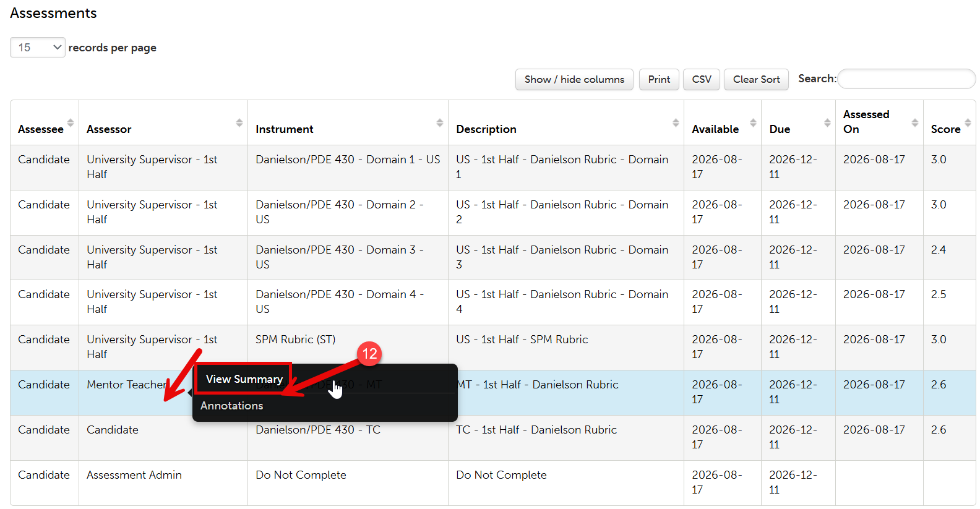Sort by the Instrument column arrows
This screenshot has height=509, width=980.
pos(440,122)
